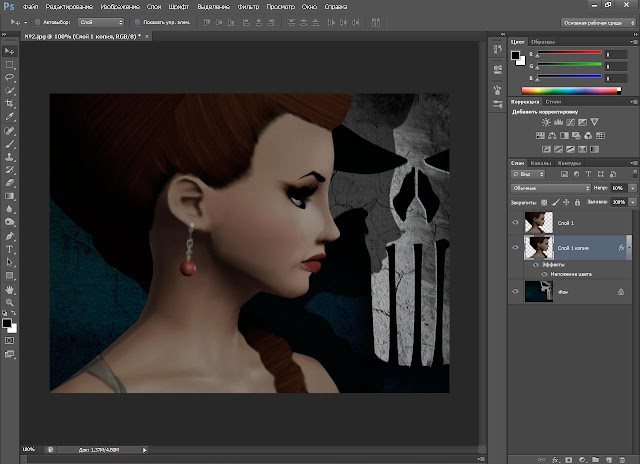Select the 'Слой 1 копия' layer
The height and width of the screenshot is (464, 640).
[x=575, y=246]
